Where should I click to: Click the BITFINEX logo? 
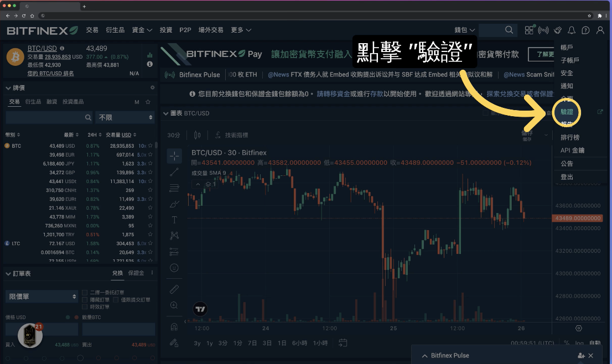(x=42, y=30)
